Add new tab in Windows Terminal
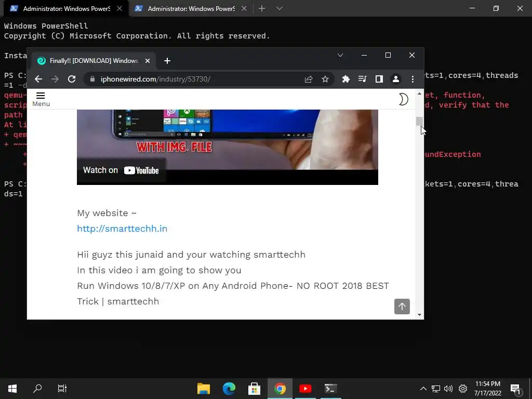The width and height of the screenshot is (532, 399). coord(262,8)
